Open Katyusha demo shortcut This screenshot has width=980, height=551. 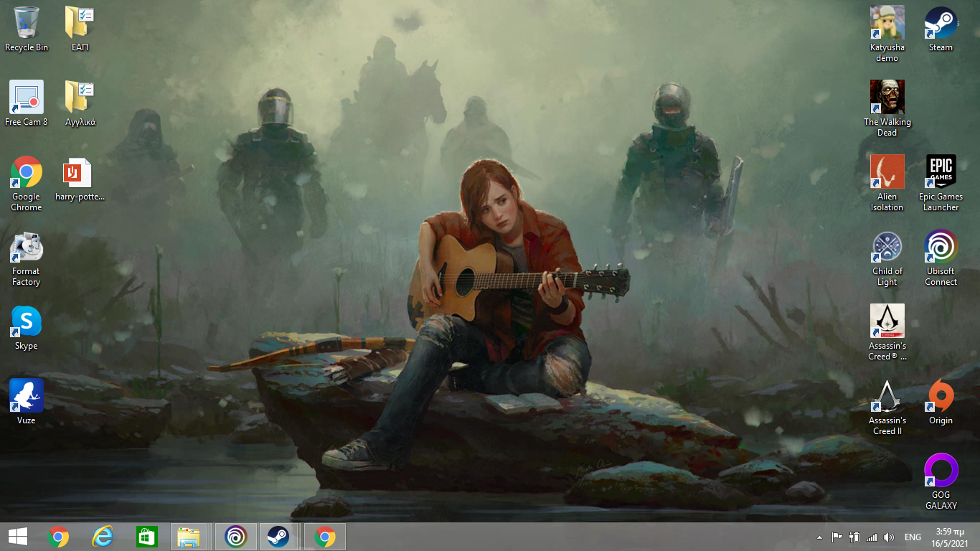click(887, 34)
